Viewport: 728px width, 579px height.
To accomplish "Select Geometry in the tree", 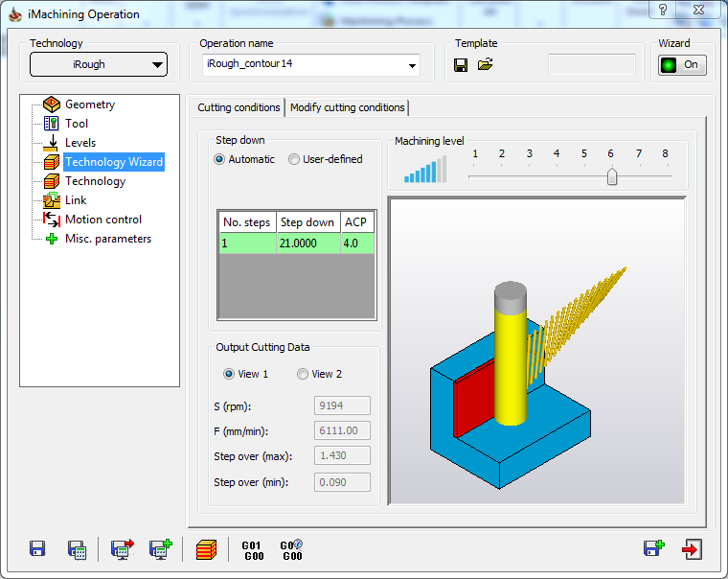I will pos(90,104).
